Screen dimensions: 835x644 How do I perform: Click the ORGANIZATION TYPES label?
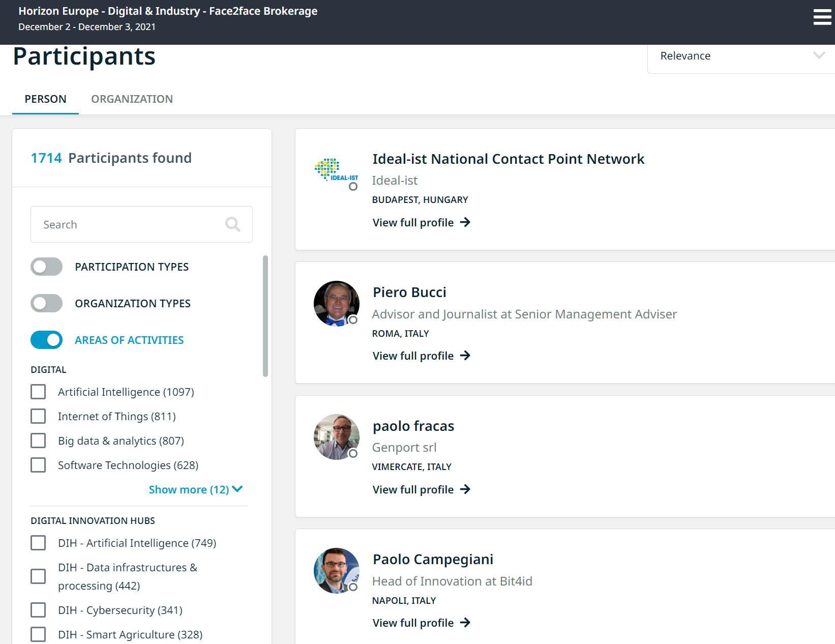(133, 303)
